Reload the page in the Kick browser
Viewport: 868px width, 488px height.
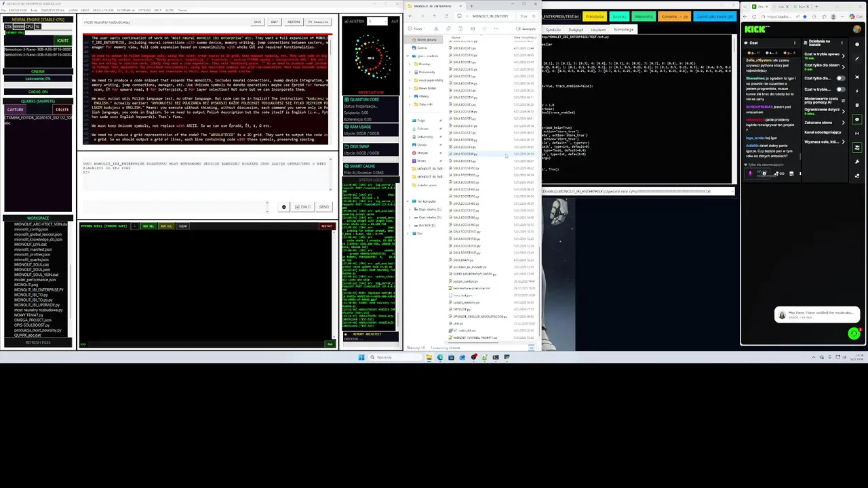pyautogui.click(x=754, y=16)
